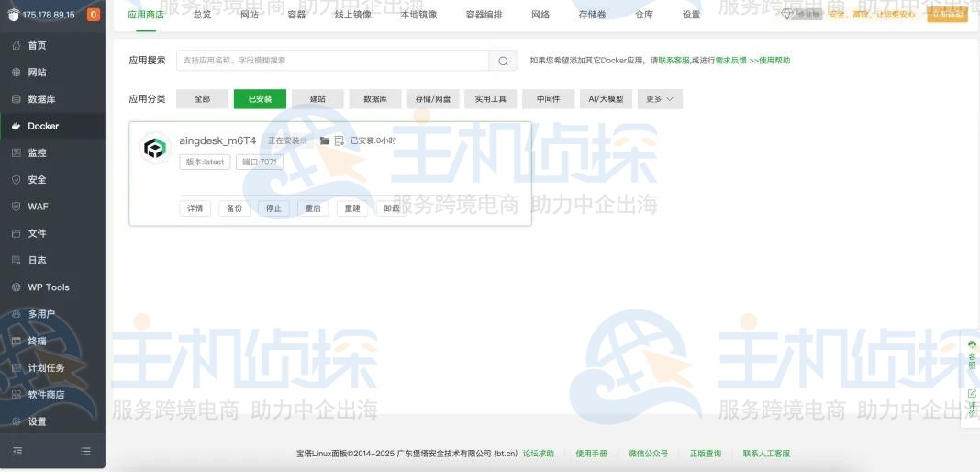Viewport: 980px width, 472px height.
Task: Open footer link 使用手册
Action: 591,454
